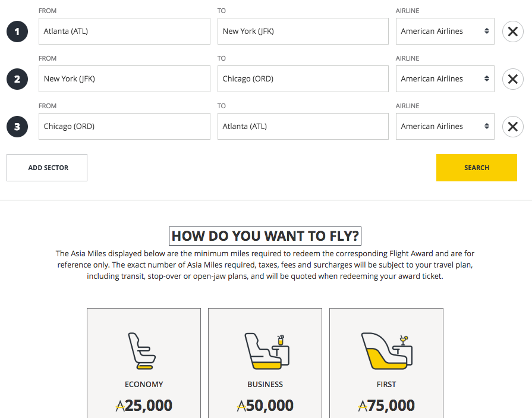Expand the airline selector for sector 2

click(445, 79)
